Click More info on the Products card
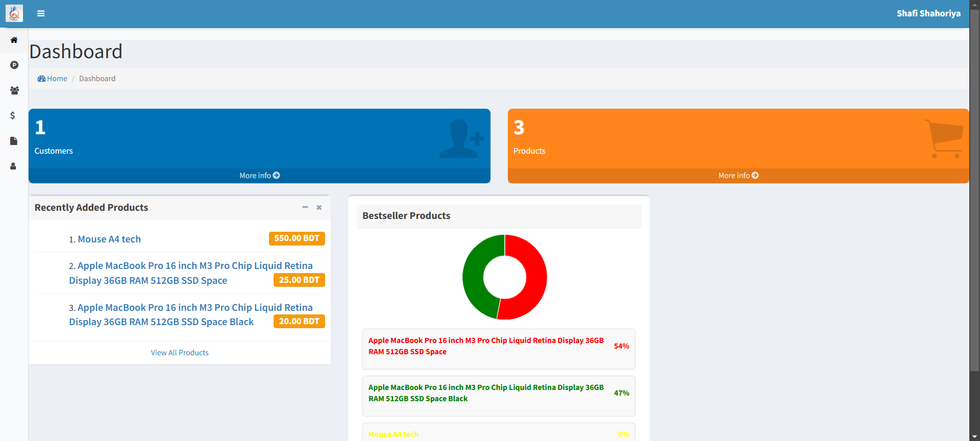This screenshot has height=441, width=980. [x=738, y=176]
